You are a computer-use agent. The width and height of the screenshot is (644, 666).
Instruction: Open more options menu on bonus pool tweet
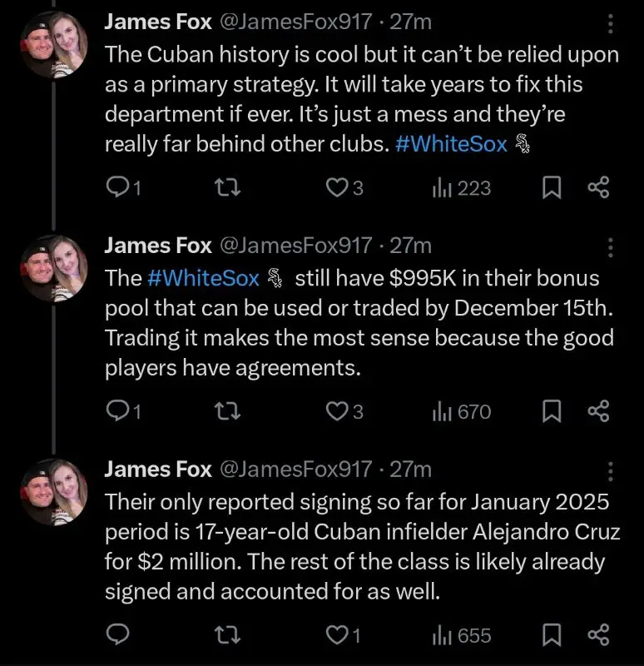tap(610, 247)
